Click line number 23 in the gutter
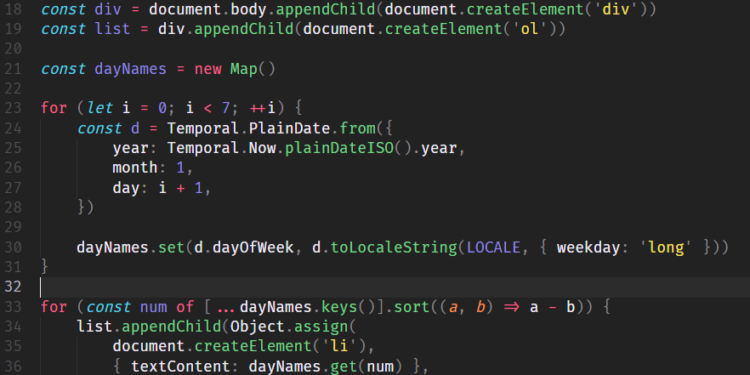This screenshot has height=375, width=750. 12,108
